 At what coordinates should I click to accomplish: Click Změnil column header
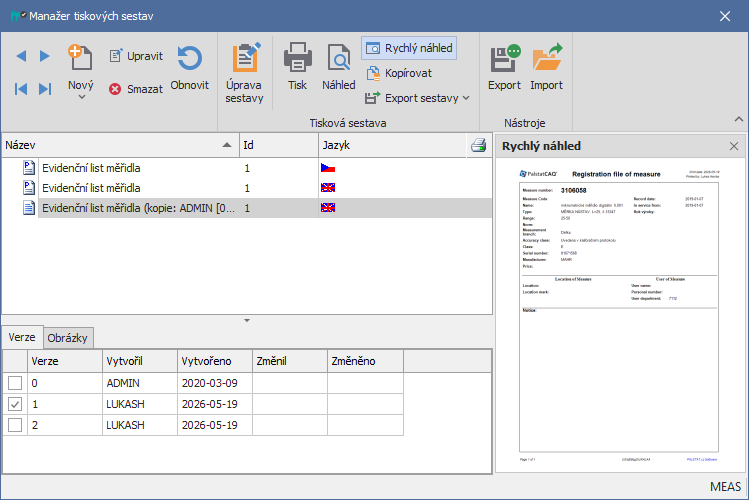tap(290, 361)
